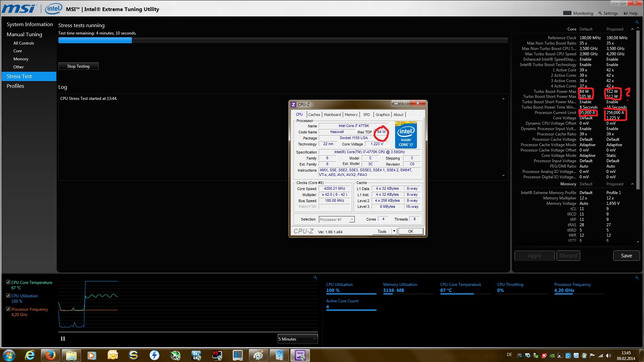Image resolution: width=644 pixels, height=362 pixels.
Task: Open the 5 Minutes time range dropdown
Action: click(298, 339)
